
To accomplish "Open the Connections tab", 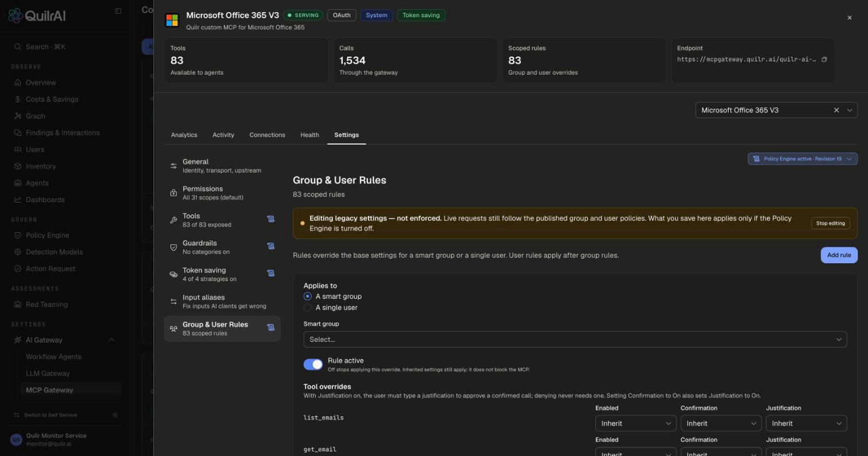I will coord(267,135).
